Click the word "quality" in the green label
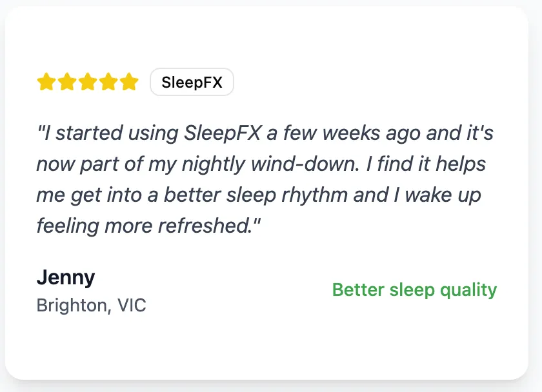Viewport: 542px width, 392px height. (468, 290)
